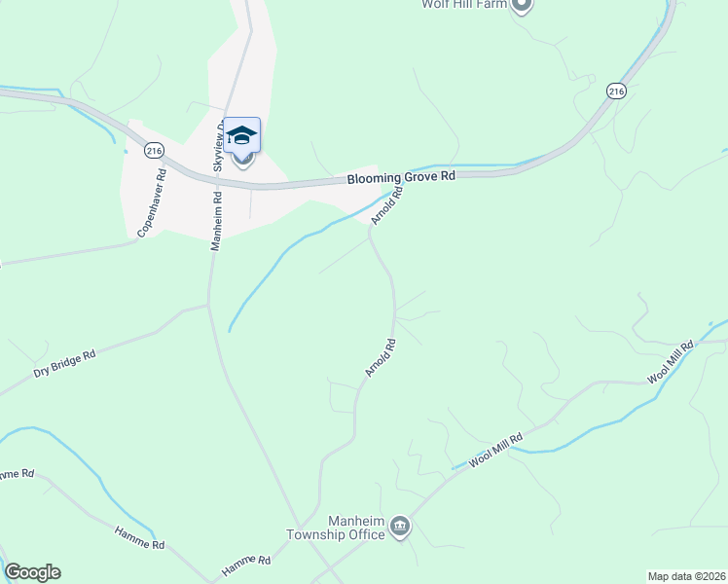Screen dimensions: 728x584
Task: Click the Route 216 shield near Copenhaver Rd
Action: coord(154,151)
